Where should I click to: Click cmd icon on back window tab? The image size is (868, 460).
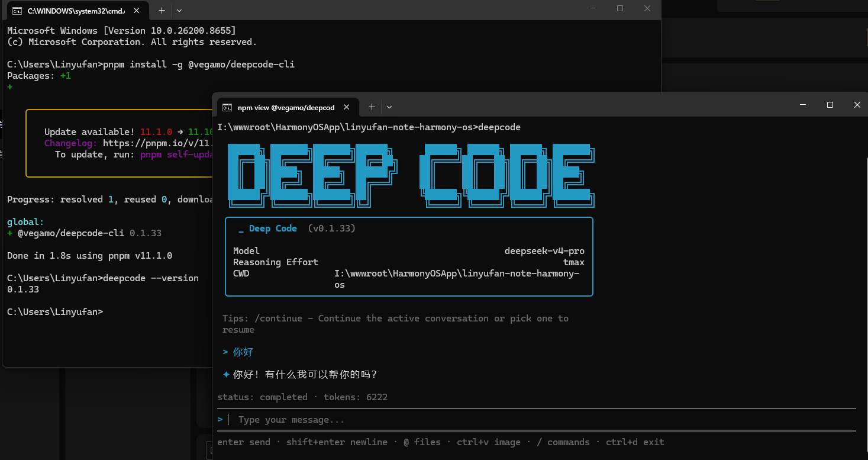18,11
